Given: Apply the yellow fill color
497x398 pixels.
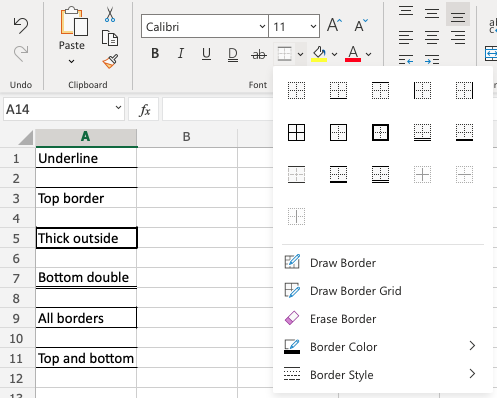Looking at the screenshot, I should [x=319, y=54].
